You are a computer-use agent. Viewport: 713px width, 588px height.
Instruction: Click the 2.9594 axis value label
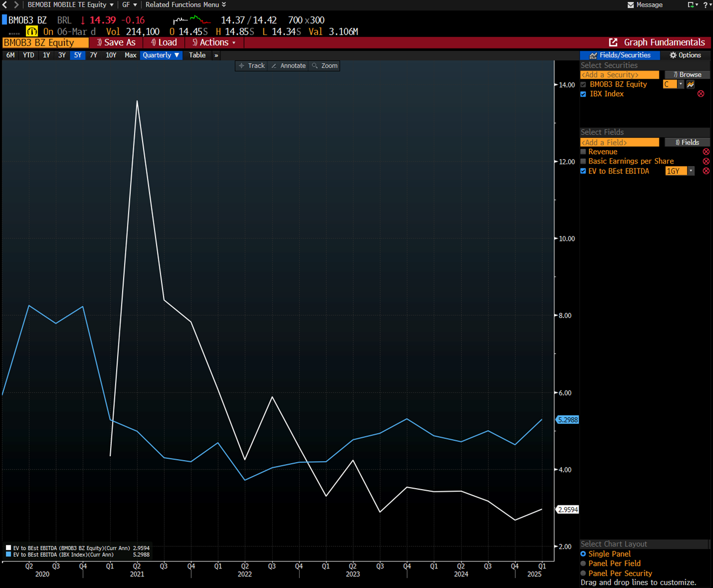pos(568,510)
